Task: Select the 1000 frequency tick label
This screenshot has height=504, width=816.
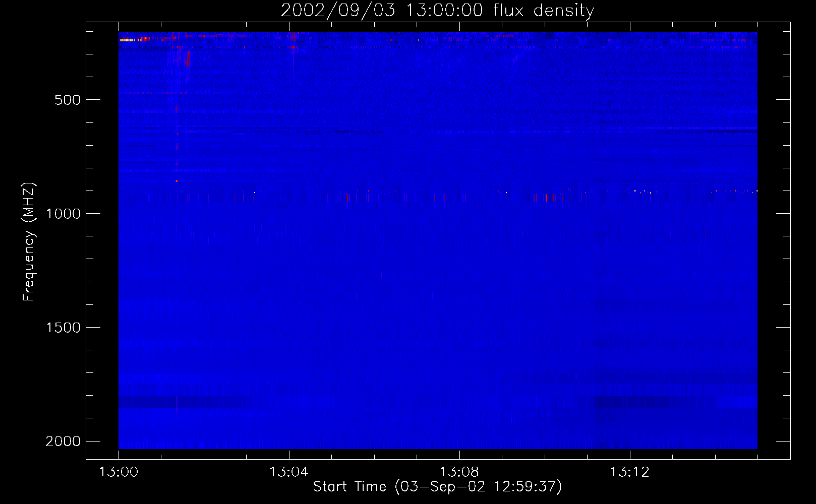Action: pos(63,214)
